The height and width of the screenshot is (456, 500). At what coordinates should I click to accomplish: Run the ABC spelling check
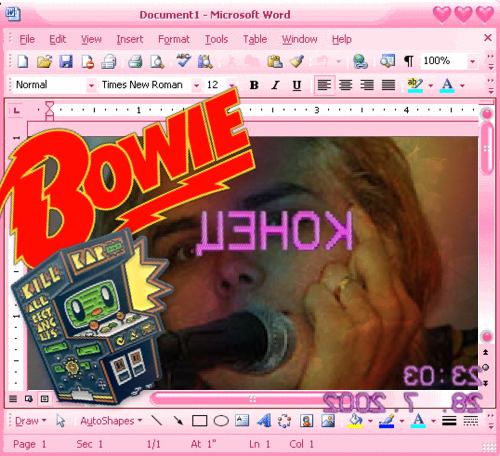coord(184,61)
